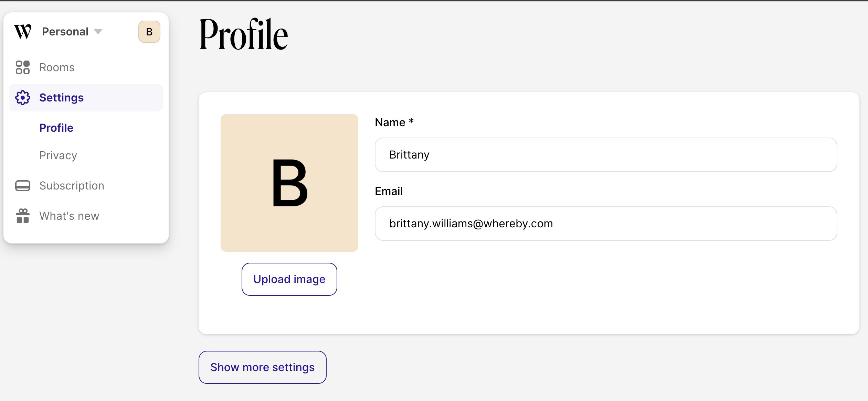Focus the Email input field
This screenshot has width=868, height=401.
[x=605, y=224]
